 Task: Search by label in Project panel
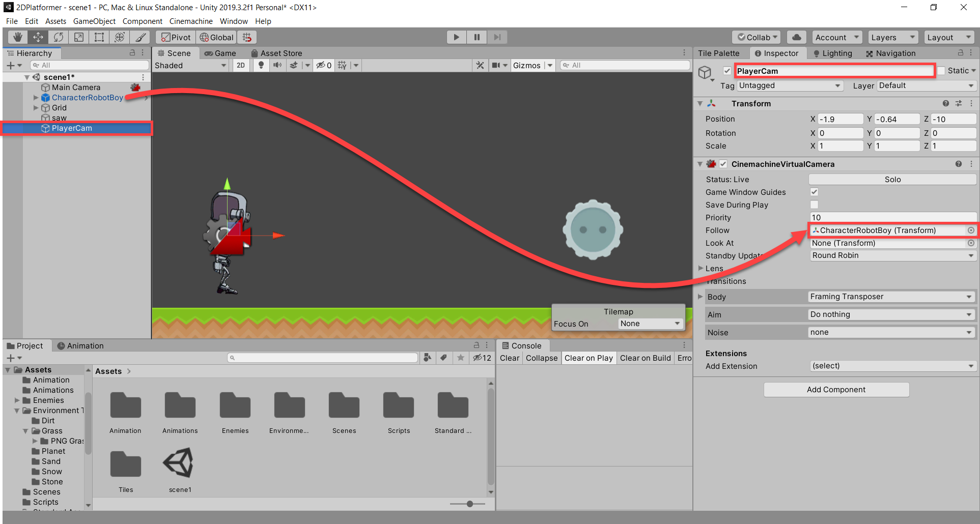click(443, 358)
